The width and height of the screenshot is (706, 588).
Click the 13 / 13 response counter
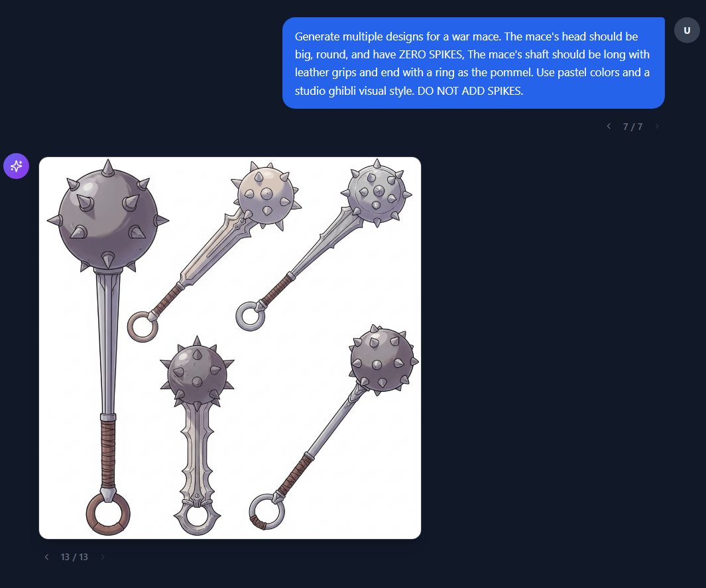[x=74, y=557]
